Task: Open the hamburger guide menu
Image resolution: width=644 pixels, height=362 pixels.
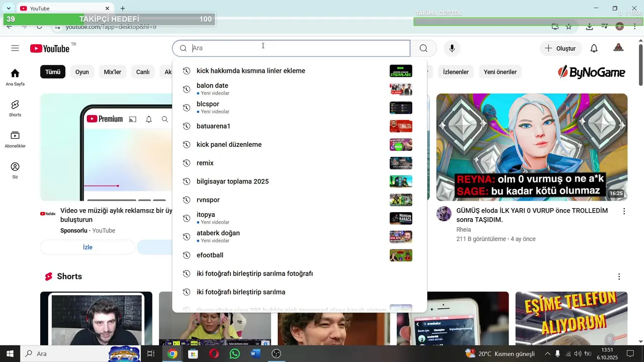Action: (15, 48)
